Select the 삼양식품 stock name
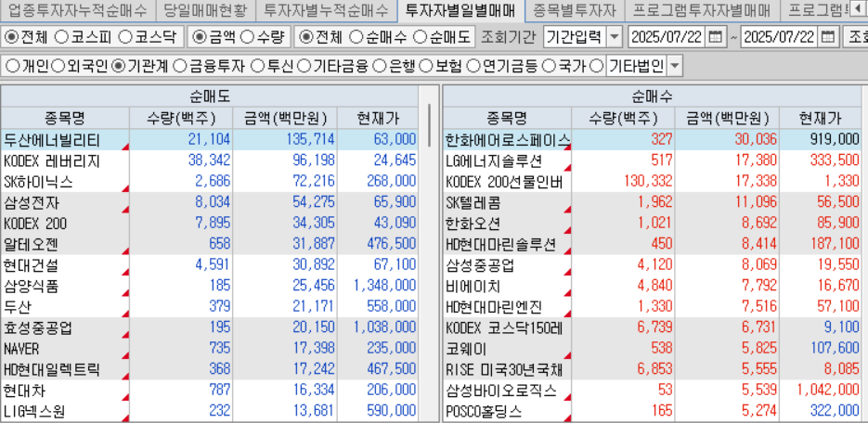868x423 pixels. [31, 287]
